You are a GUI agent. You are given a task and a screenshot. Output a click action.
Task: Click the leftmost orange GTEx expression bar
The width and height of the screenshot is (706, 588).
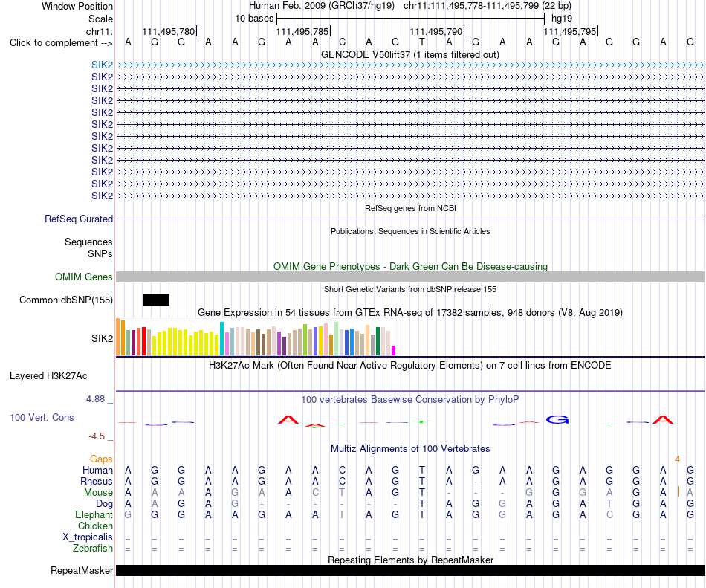tap(118, 337)
